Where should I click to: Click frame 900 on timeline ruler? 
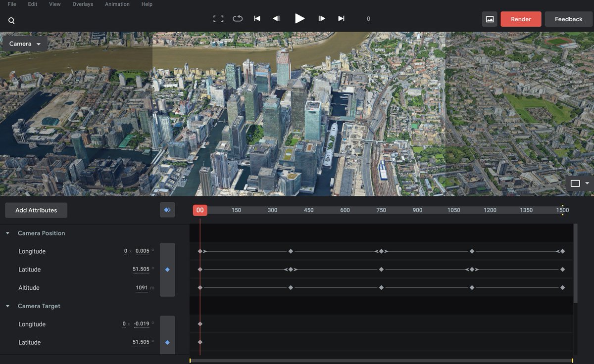coord(417,210)
